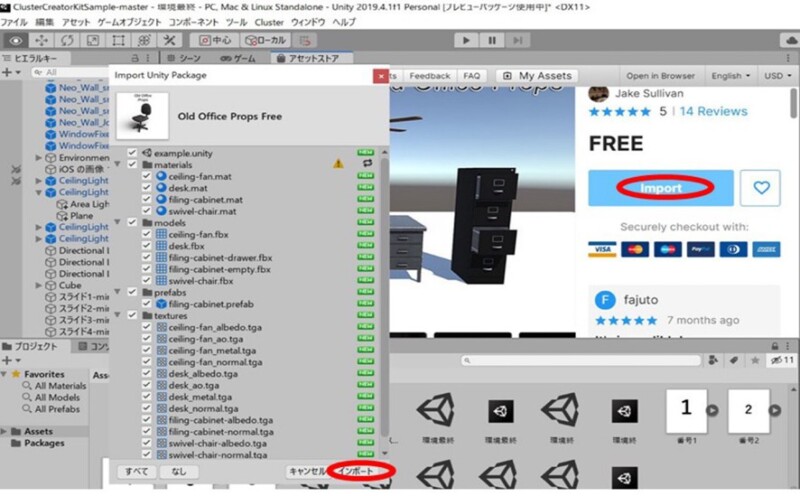800x496 pixels.
Task: Open the English language dropdown
Action: point(731,76)
